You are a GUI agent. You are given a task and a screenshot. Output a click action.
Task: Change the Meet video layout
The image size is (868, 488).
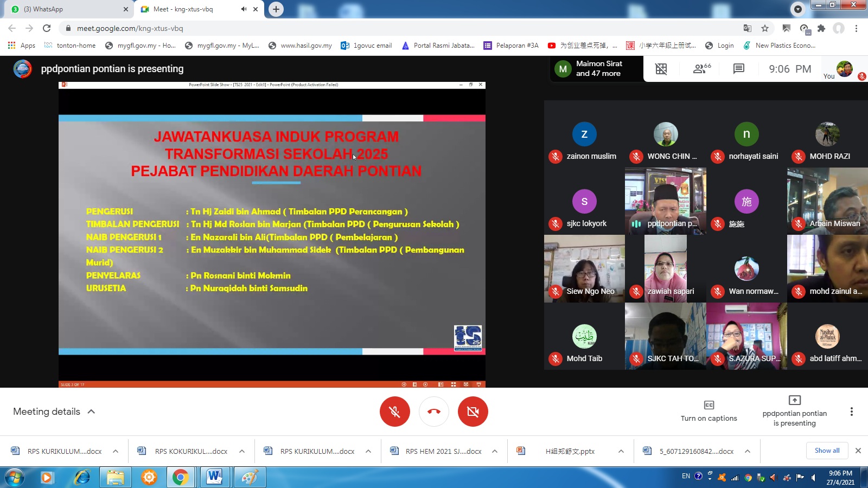(x=661, y=68)
